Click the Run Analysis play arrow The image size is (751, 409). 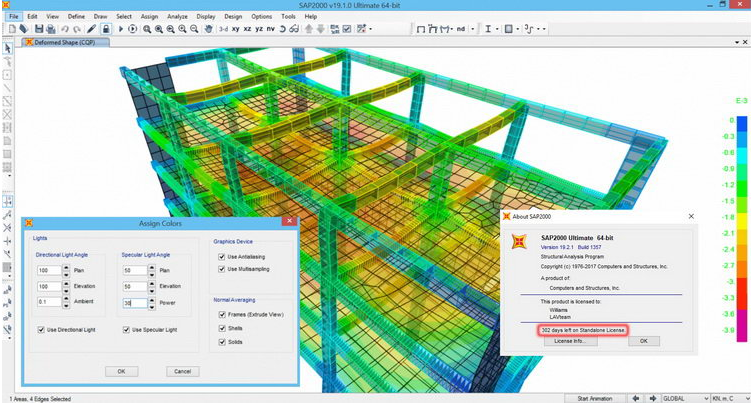[x=121, y=29]
